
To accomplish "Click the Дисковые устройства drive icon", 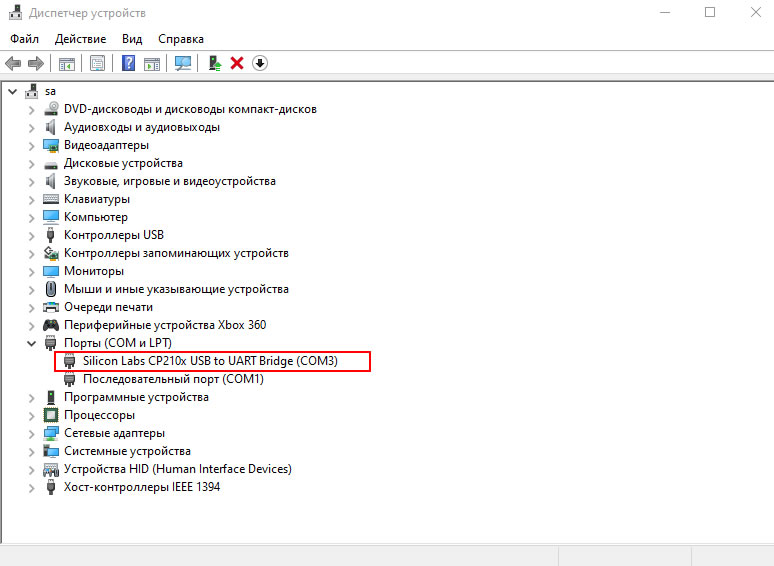I will coord(51,165).
